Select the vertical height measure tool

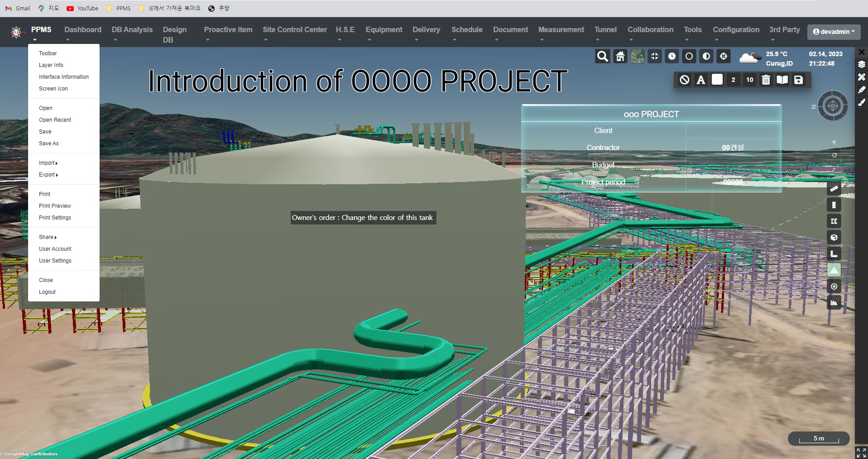834,205
